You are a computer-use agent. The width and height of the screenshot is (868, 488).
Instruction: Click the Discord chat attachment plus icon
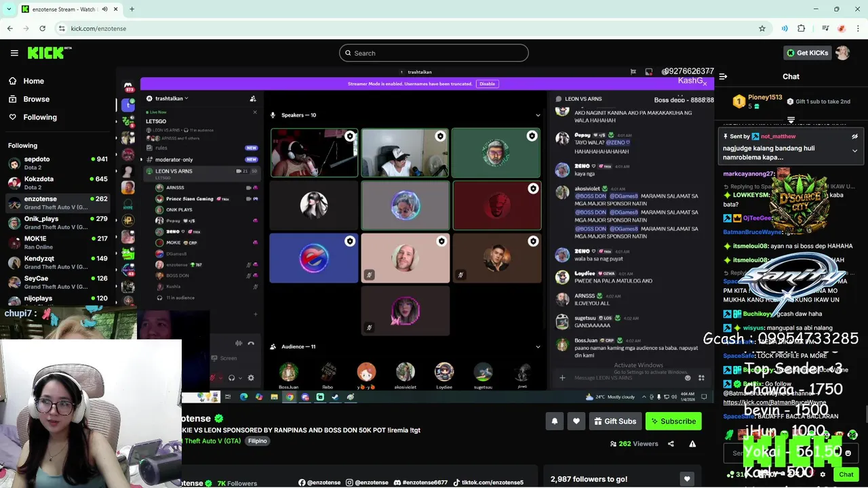[562, 378]
